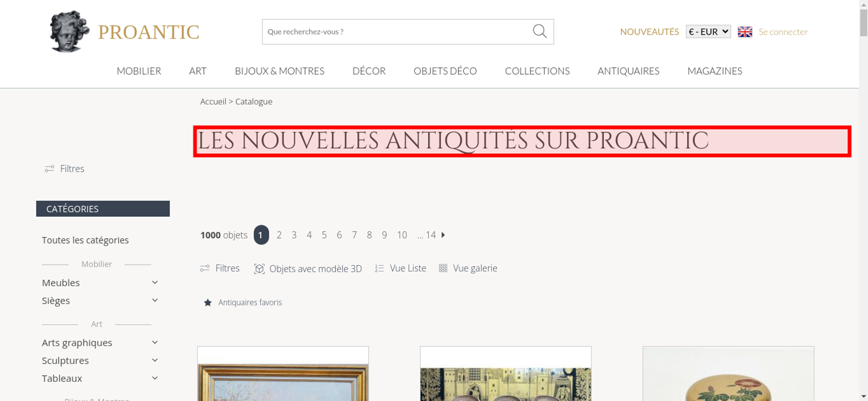The width and height of the screenshot is (868, 401).
Task: Open Filtres icon in sidebar
Action: click(x=49, y=169)
